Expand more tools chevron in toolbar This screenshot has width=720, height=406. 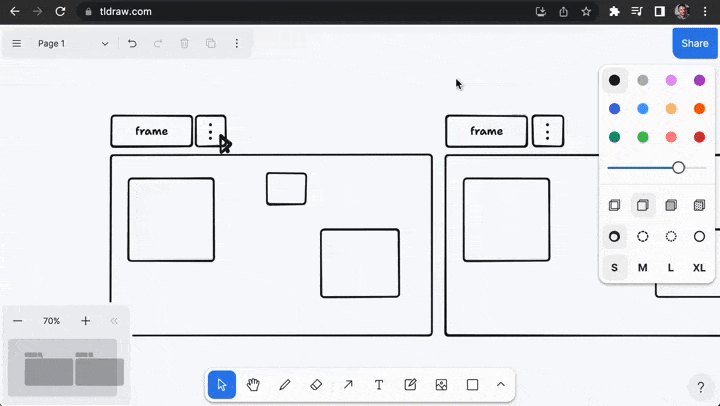click(x=501, y=385)
